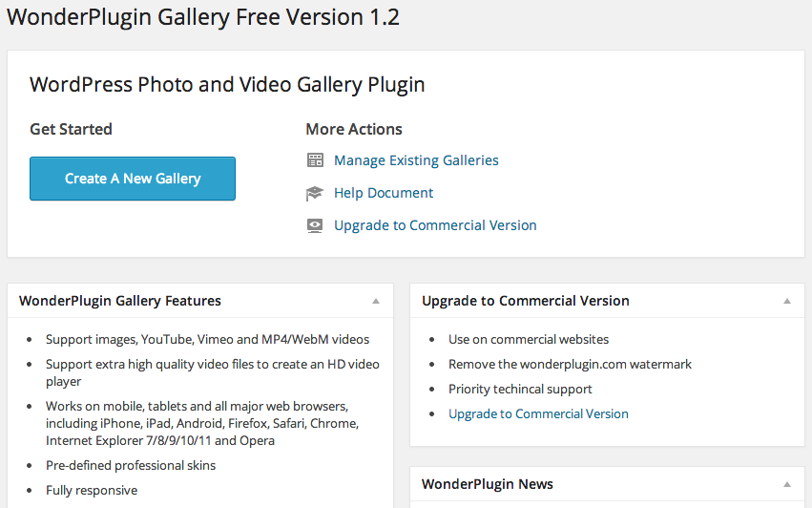This screenshot has height=508, width=812.
Task: Click the grid icon beside Manage Existing Galleries
Action: click(315, 160)
